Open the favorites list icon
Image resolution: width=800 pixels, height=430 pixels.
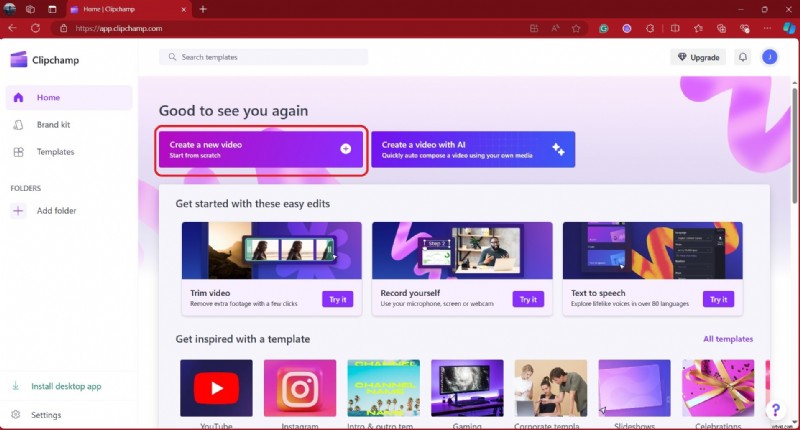pyautogui.click(x=698, y=29)
